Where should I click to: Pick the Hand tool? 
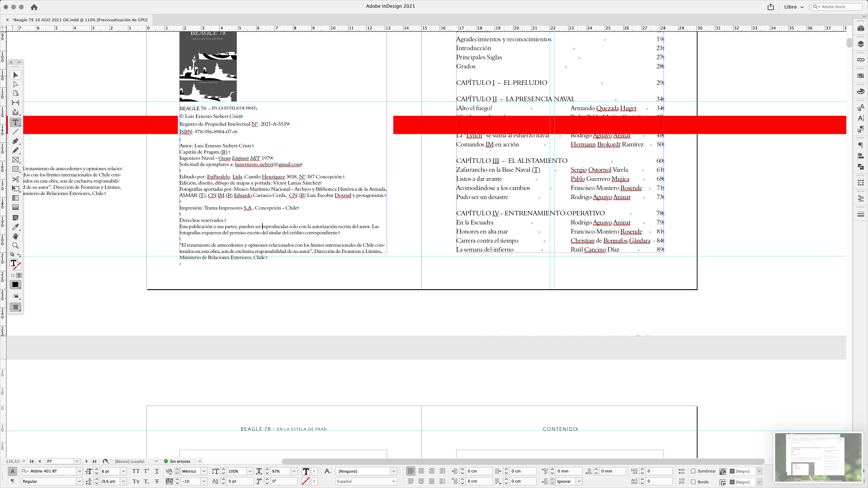pyautogui.click(x=15, y=236)
